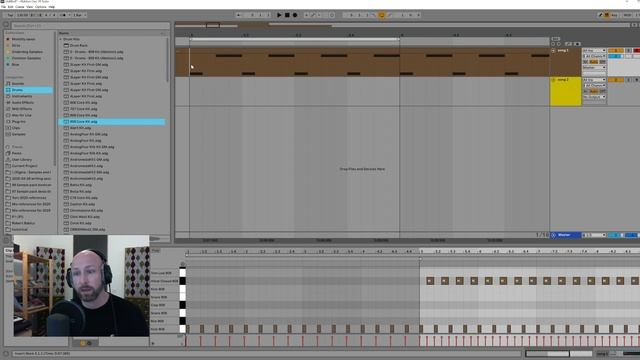Toggle track 1 Activator button
The image size is (640, 360).
pos(616,51)
